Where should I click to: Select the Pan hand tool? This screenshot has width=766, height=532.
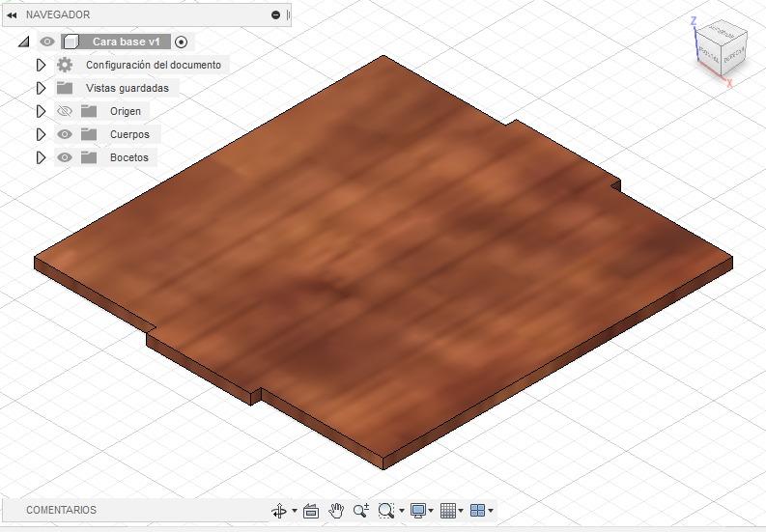(336, 511)
